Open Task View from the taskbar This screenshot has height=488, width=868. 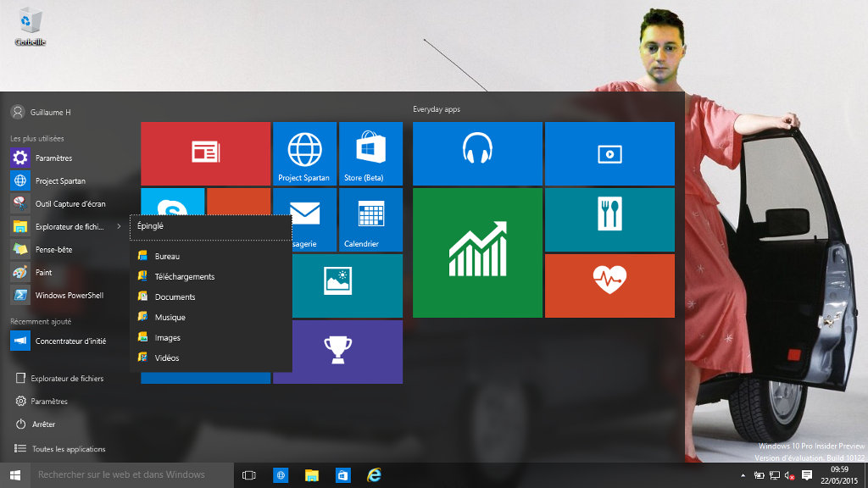249,475
